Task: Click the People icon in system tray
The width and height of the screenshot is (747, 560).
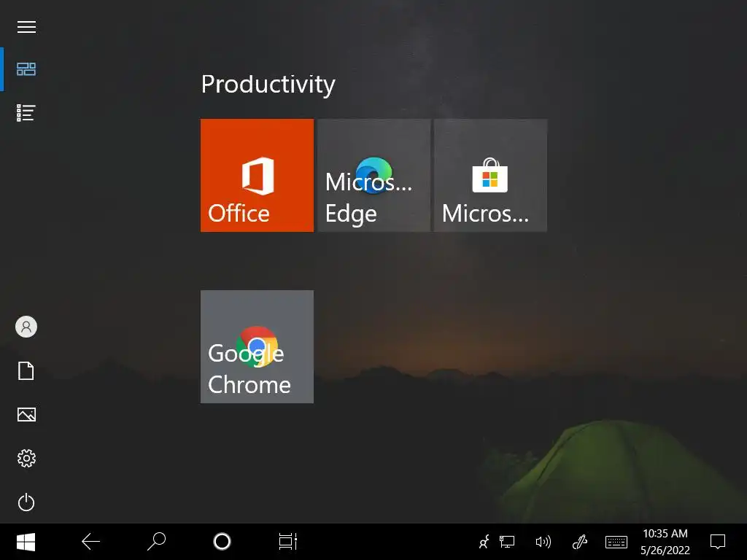Action: click(x=484, y=542)
